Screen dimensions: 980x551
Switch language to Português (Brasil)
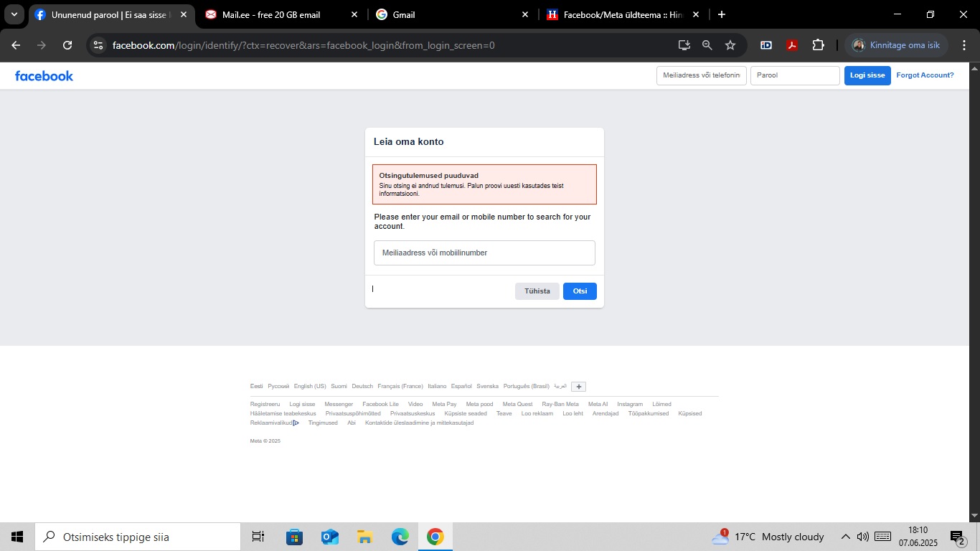527,387
